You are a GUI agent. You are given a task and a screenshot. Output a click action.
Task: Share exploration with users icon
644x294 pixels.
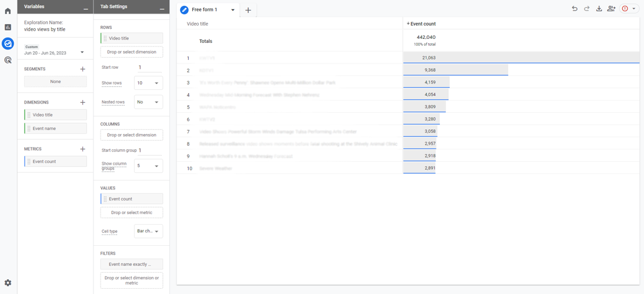click(611, 9)
